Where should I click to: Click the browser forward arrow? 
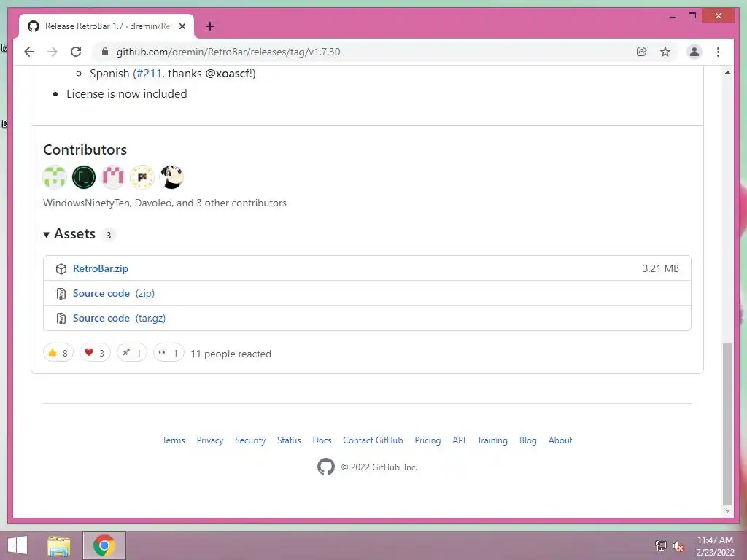click(53, 52)
